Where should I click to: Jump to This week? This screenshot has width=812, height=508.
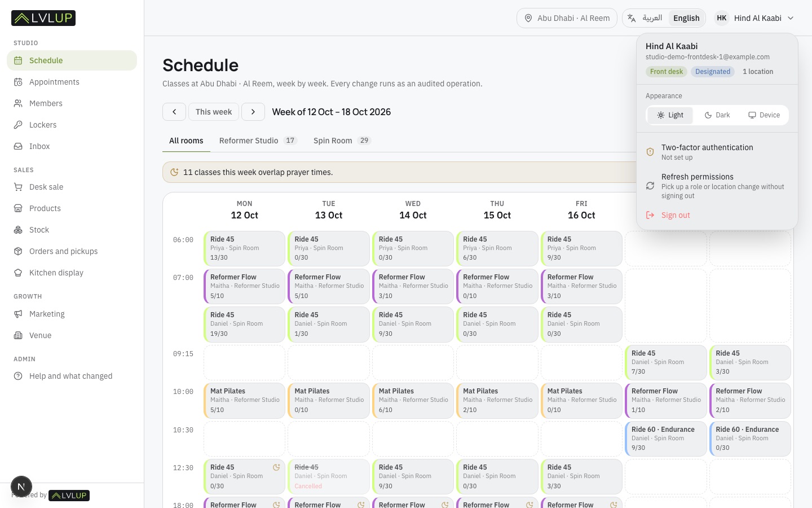pos(214,112)
